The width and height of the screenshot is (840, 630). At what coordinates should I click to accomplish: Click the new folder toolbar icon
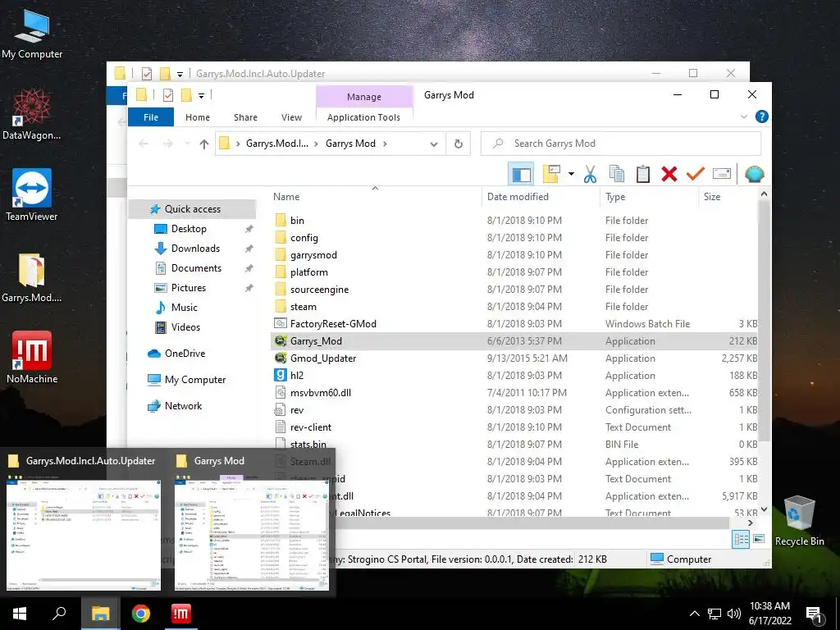pos(551,174)
